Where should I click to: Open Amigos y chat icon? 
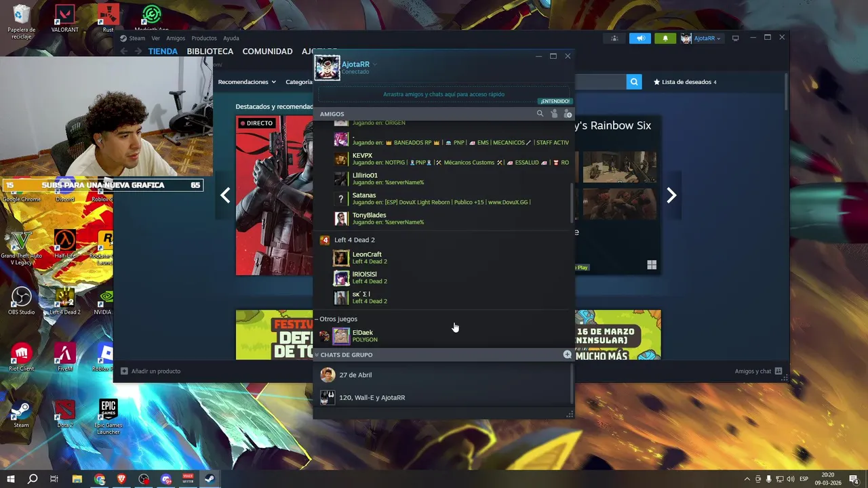pos(778,371)
